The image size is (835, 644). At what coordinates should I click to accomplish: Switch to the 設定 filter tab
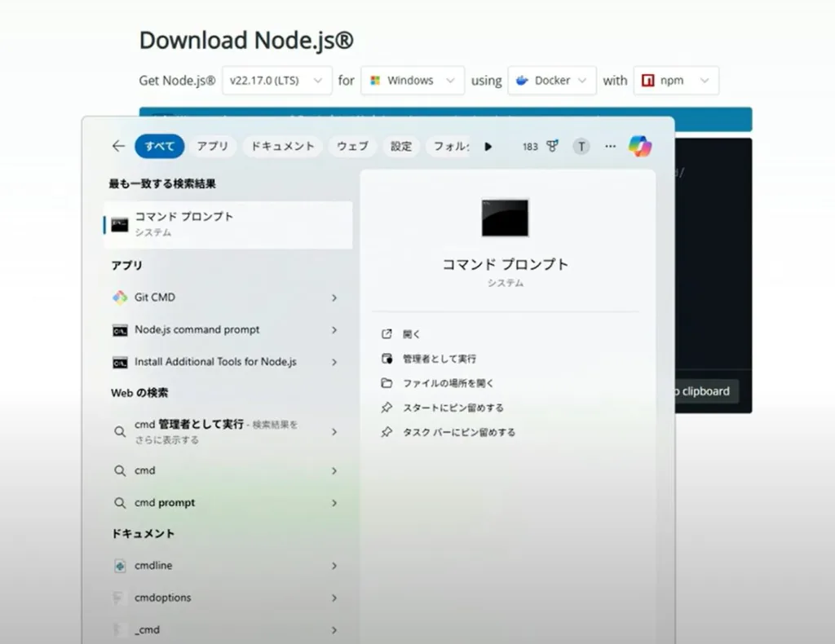401,147
